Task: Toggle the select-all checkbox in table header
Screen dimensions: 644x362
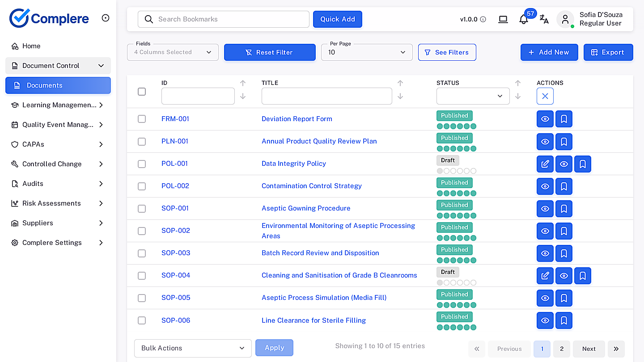Action: [142, 92]
